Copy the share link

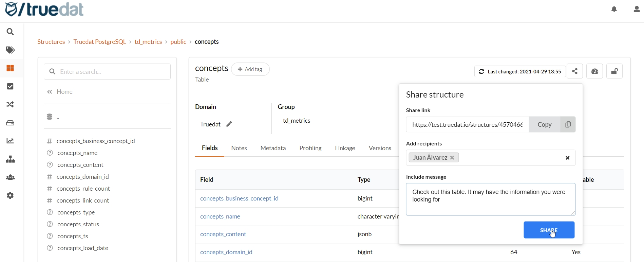point(552,125)
